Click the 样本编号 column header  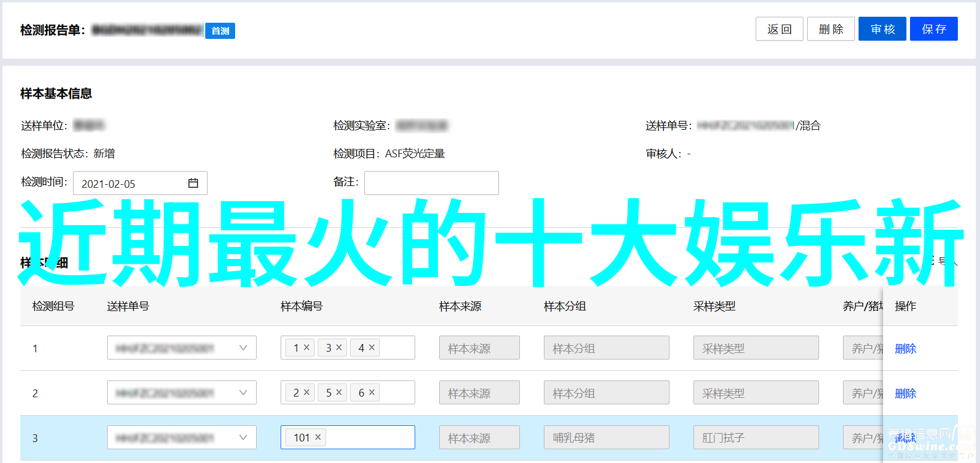click(x=302, y=306)
